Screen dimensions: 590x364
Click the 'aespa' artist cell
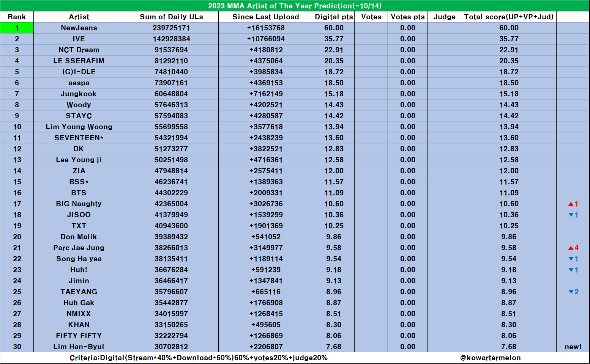79,83
